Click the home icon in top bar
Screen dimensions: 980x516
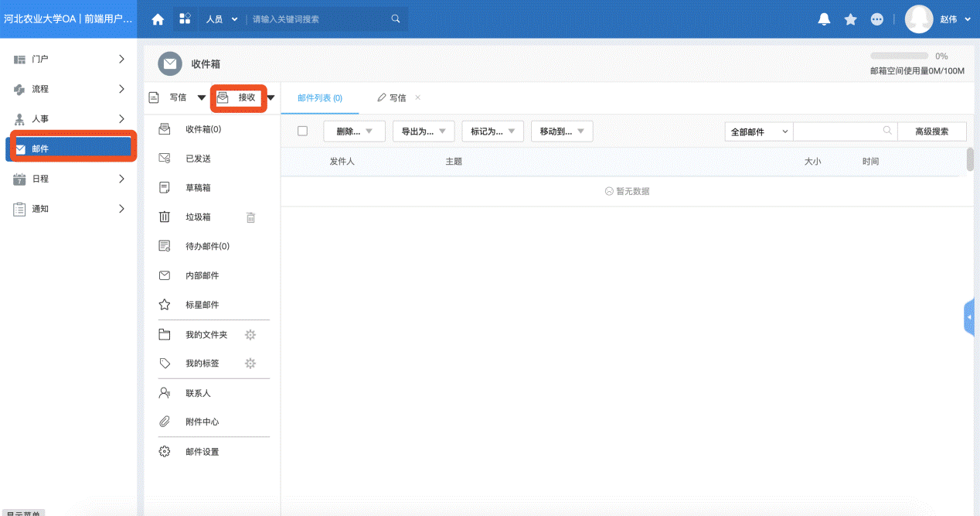(158, 19)
